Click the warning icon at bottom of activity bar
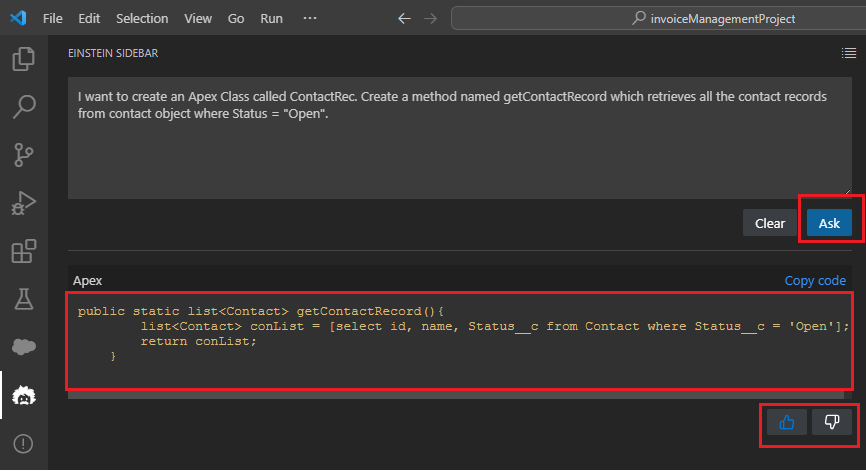This screenshot has height=472, width=866. tap(23, 443)
